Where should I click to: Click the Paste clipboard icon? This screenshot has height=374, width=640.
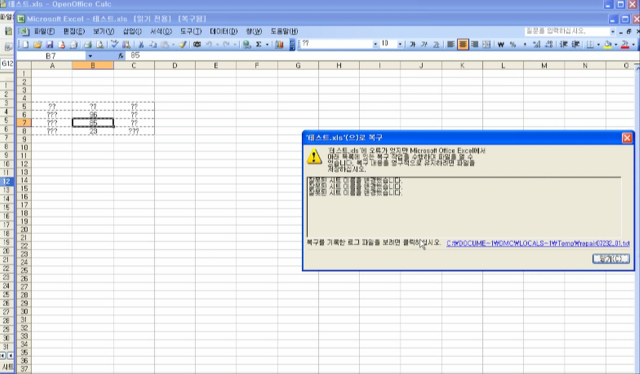[165, 44]
